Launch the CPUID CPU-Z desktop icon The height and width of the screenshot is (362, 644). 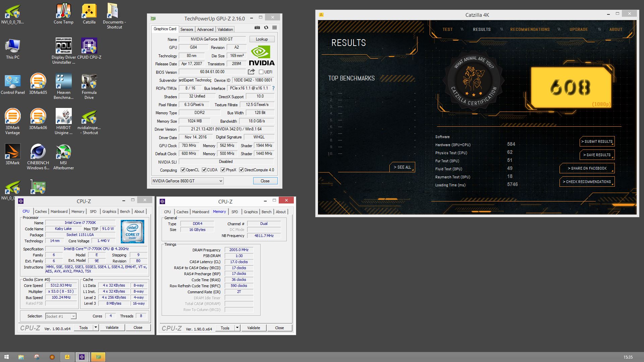(x=89, y=49)
